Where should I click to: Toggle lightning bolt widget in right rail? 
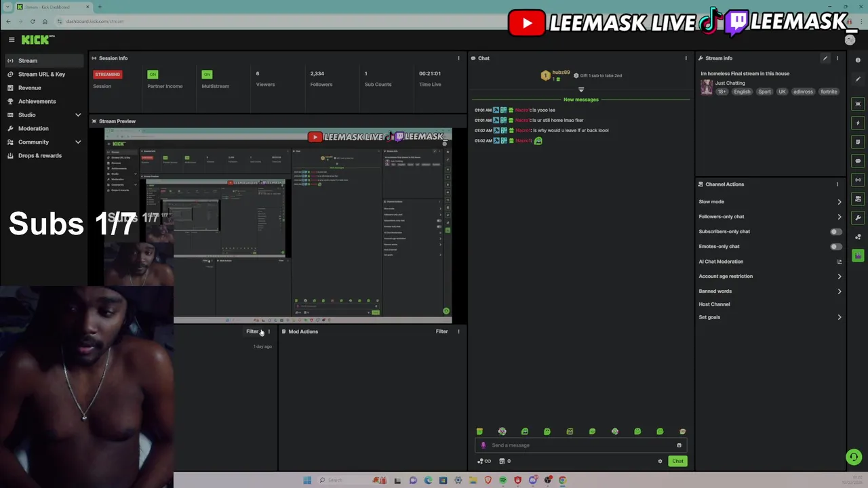(x=858, y=123)
